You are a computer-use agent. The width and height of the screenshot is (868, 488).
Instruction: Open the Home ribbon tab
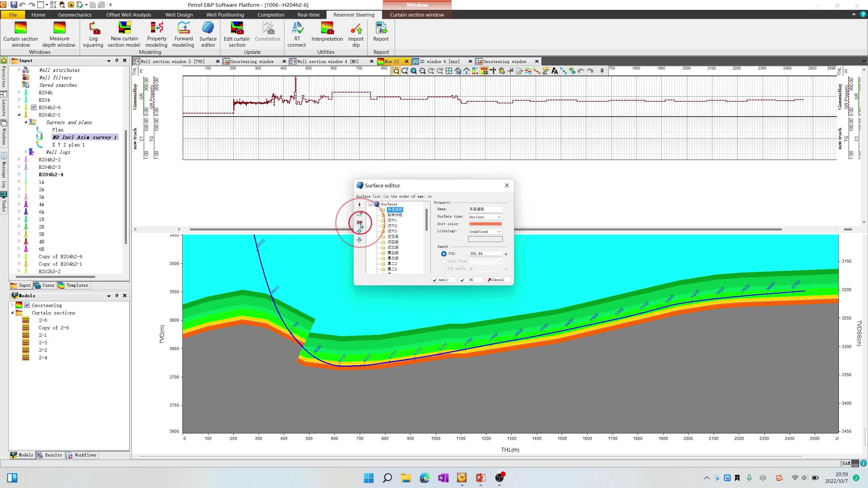pyautogui.click(x=38, y=15)
